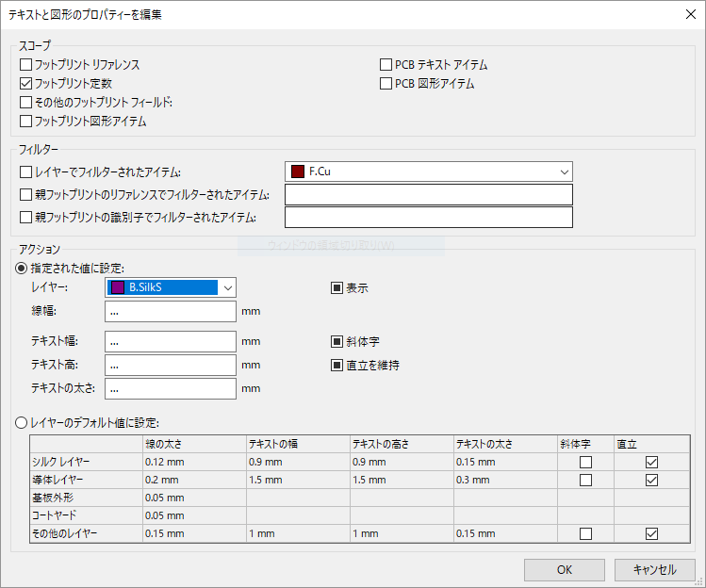Click the テキスト幅 input field
The image size is (706, 588).
[171, 342]
